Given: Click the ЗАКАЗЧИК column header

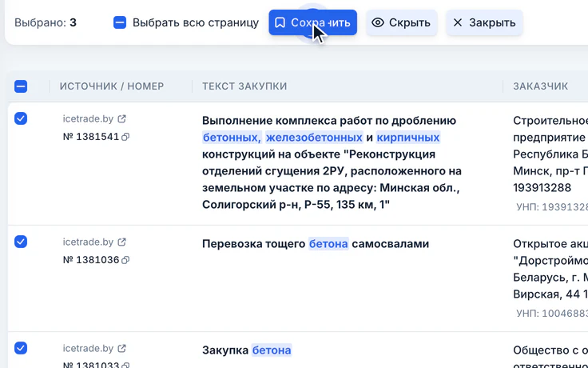Looking at the screenshot, I should coord(540,86).
